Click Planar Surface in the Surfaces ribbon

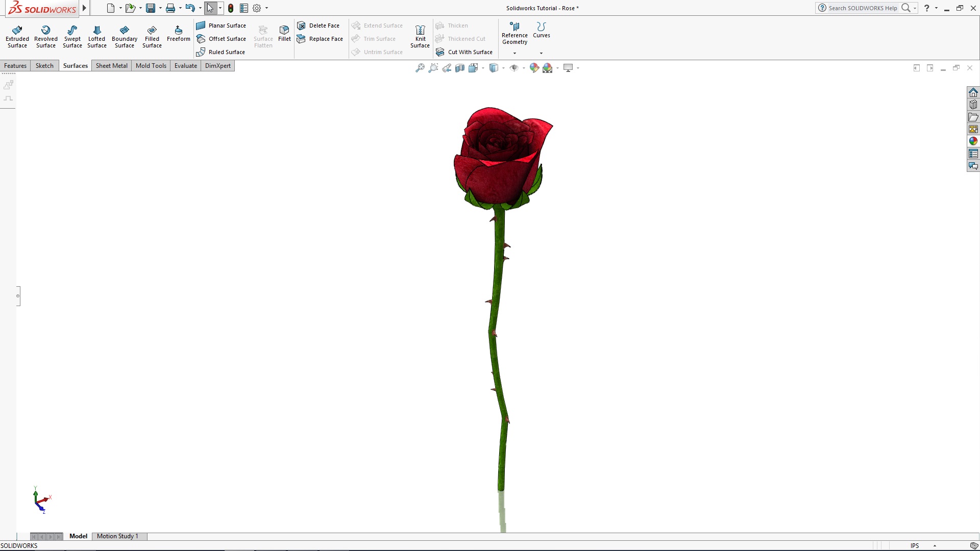tap(222, 25)
